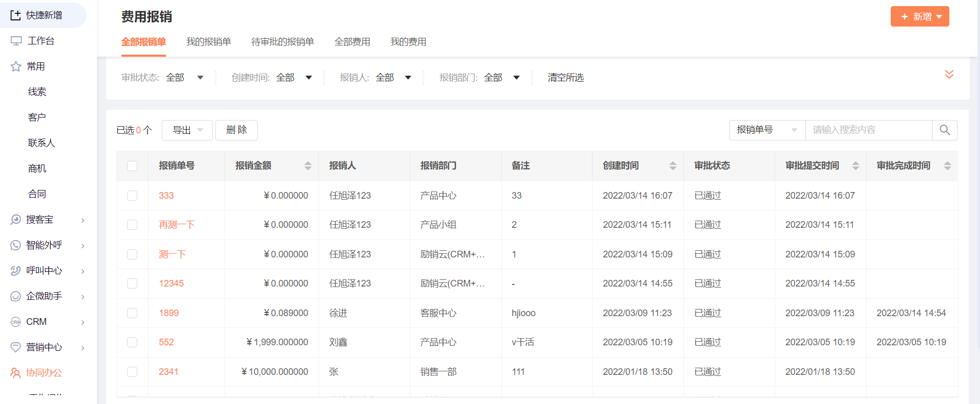Expand the 智能外呼 menu chevron

pyautogui.click(x=83, y=246)
